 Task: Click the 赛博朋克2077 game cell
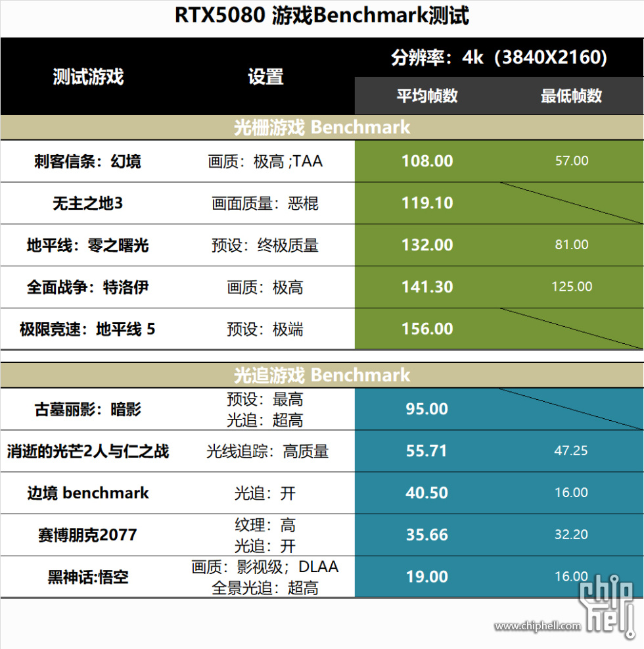click(87, 535)
